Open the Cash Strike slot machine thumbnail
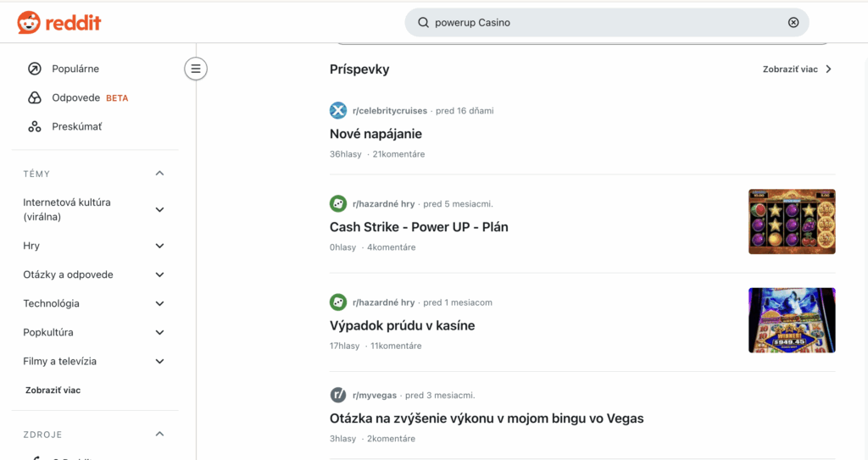 [x=792, y=222]
